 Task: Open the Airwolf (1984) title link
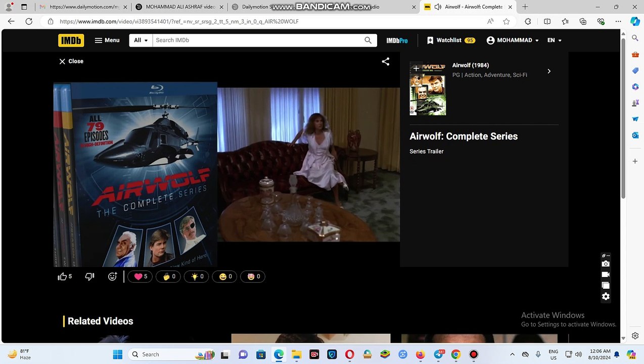point(470,65)
